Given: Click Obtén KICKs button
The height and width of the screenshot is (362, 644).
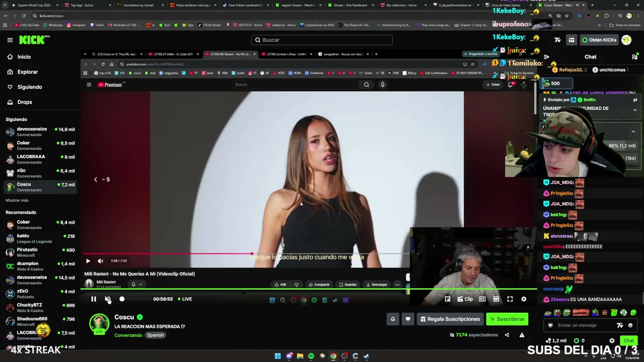Looking at the screenshot, I should coord(598,40).
